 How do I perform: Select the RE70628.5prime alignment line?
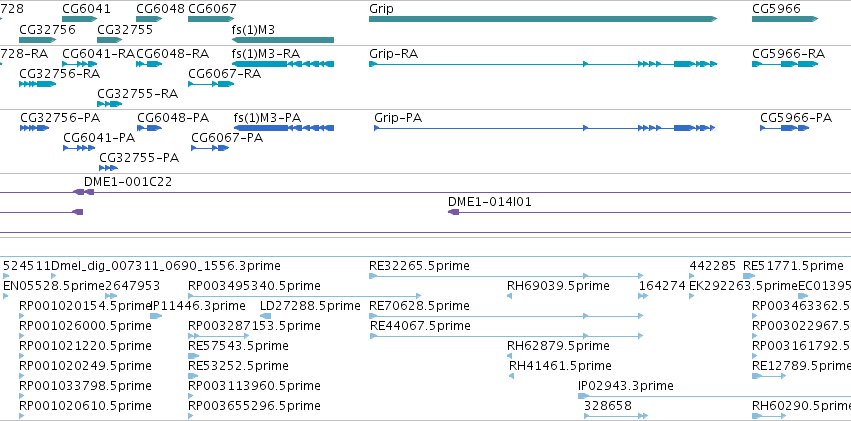tap(506, 316)
